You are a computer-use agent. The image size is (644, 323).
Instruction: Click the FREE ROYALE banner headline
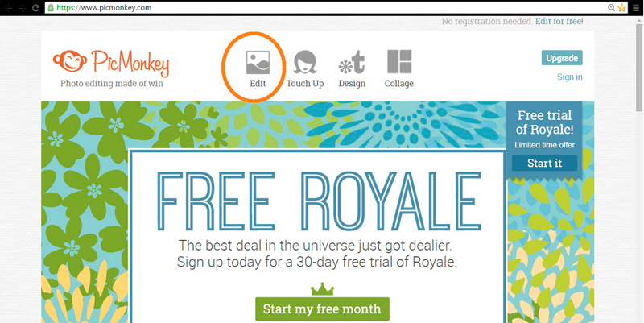click(319, 201)
